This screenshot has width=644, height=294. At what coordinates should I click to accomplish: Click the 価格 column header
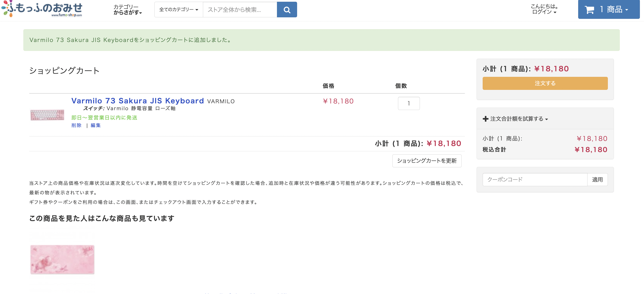328,86
